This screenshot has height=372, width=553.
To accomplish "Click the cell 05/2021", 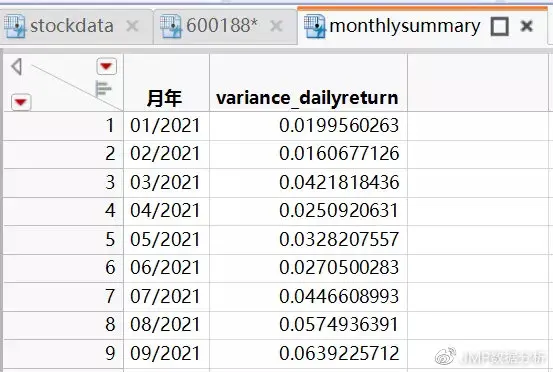I will coord(165,239).
